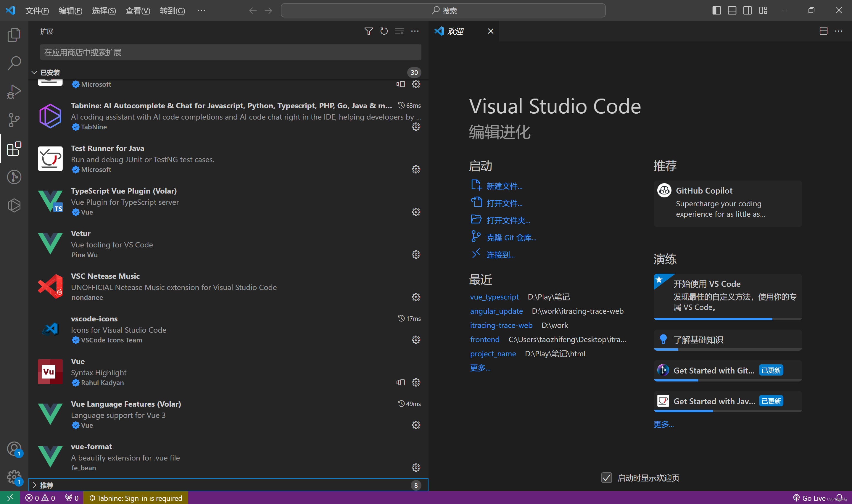Click the Accounts icon in activity bar
The image size is (852, 504).
pos(14,449)
